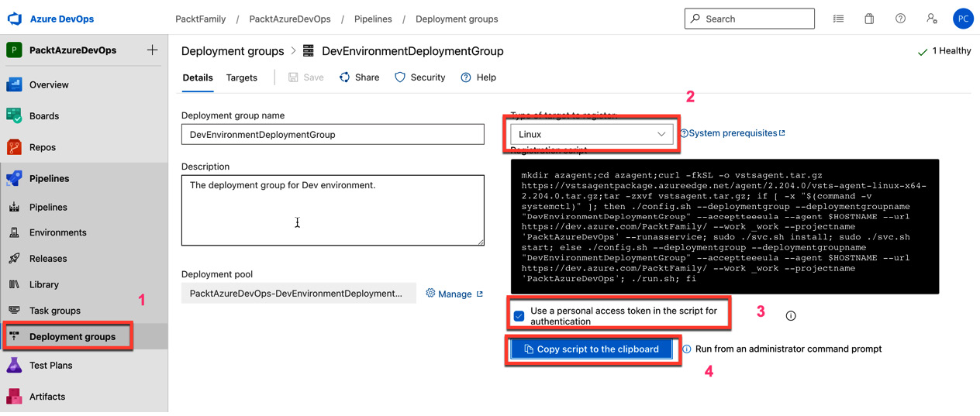
Task: Click the Save button
Action: tap(306, 77)
